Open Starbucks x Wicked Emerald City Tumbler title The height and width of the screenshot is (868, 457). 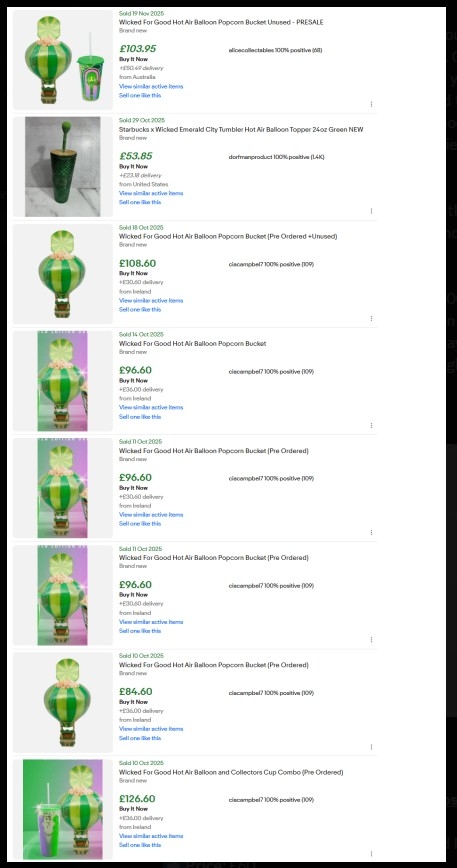click(x=241, y=130)
